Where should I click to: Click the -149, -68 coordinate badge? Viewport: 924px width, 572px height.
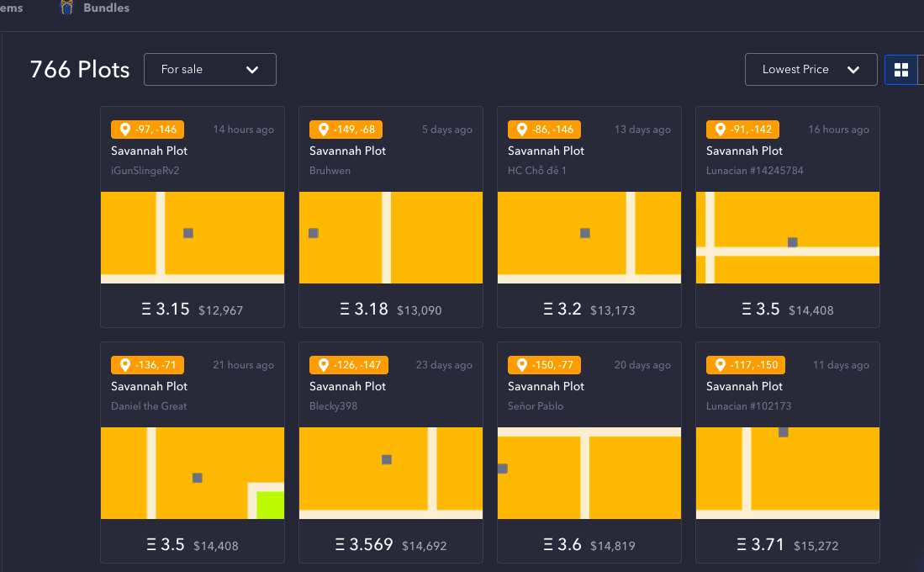346,130
